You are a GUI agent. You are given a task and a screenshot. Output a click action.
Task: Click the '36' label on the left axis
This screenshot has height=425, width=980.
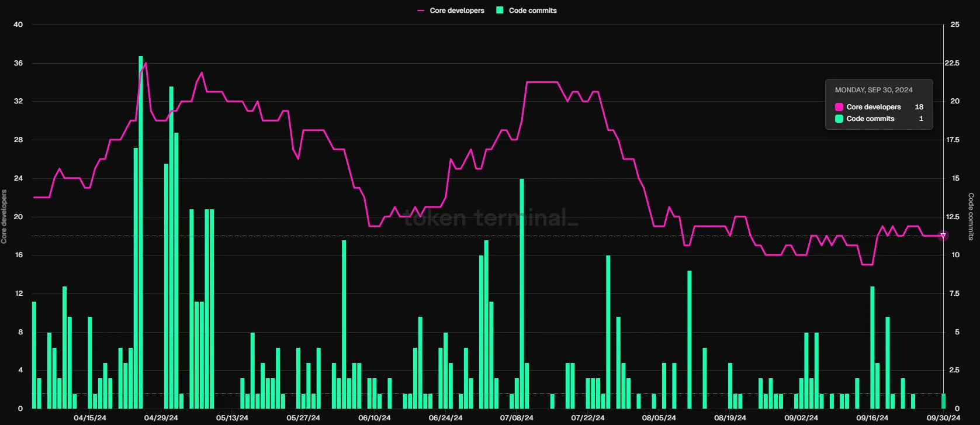click(18, 63)
